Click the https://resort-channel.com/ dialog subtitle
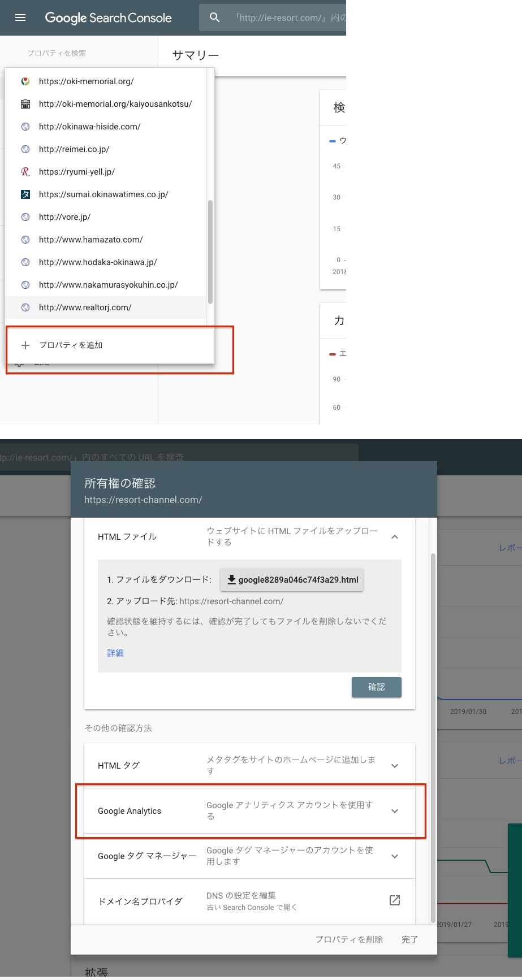522x980 pixels. coord(143,500)
